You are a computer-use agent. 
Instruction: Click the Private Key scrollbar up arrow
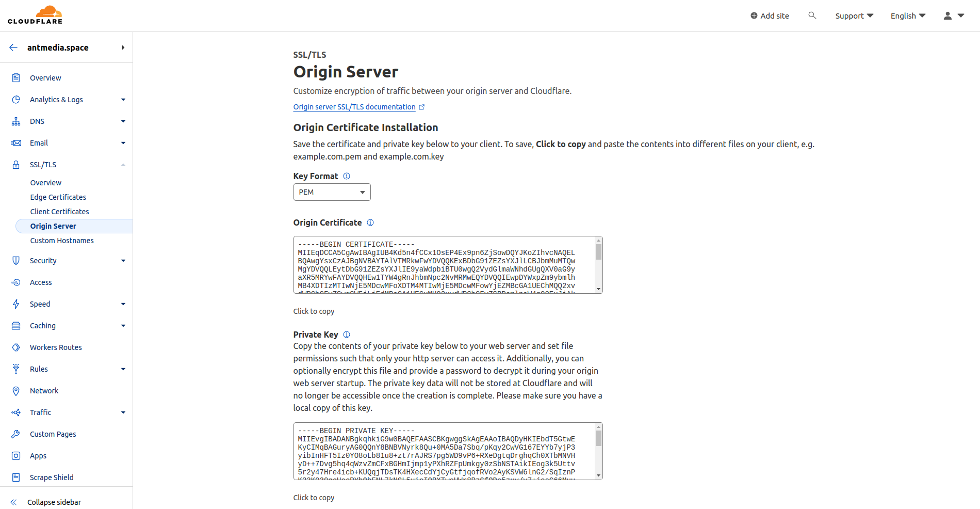tap(598, 427)
